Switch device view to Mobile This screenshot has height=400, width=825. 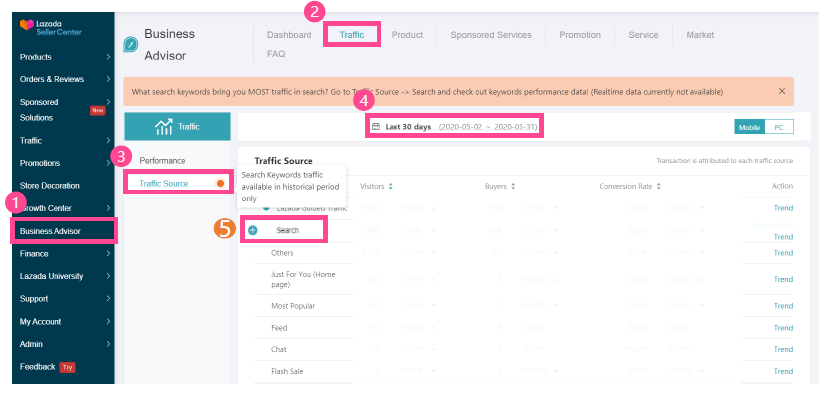tap(750, 127)
